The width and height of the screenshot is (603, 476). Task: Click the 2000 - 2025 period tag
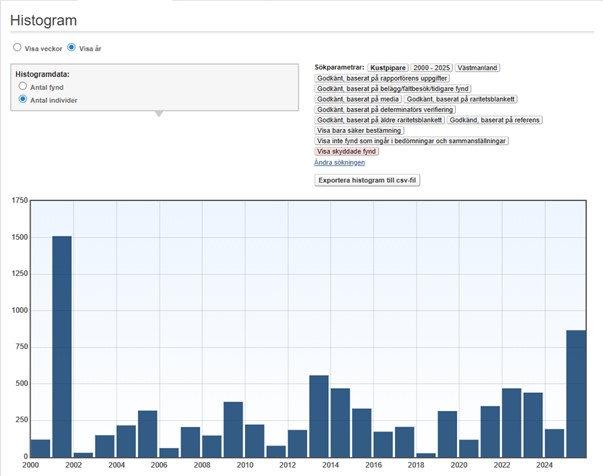tap(430, 67)
